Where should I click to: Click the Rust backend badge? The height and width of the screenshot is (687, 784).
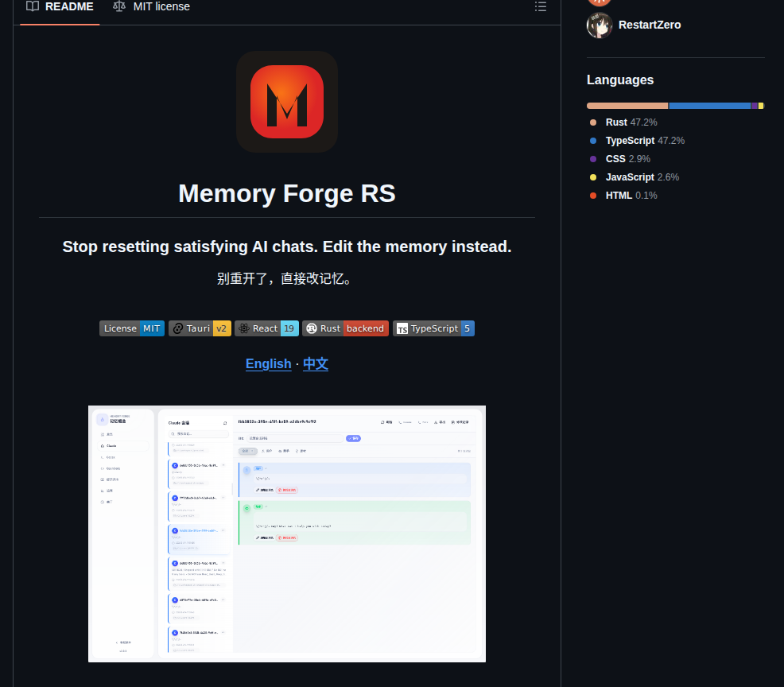(x=346, y=328)
